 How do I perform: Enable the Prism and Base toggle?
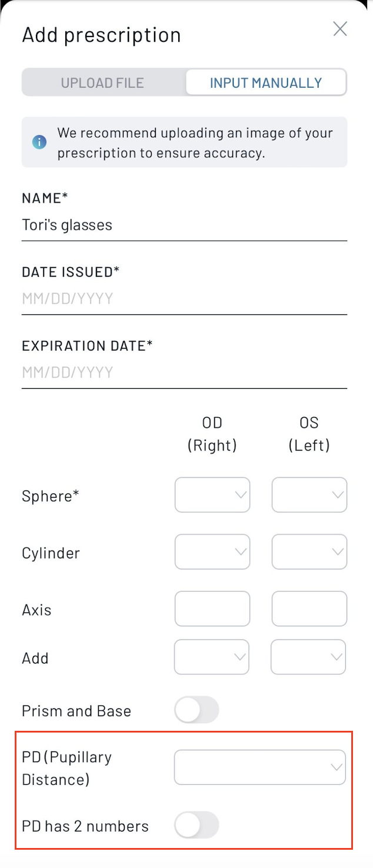pos(197,710)
